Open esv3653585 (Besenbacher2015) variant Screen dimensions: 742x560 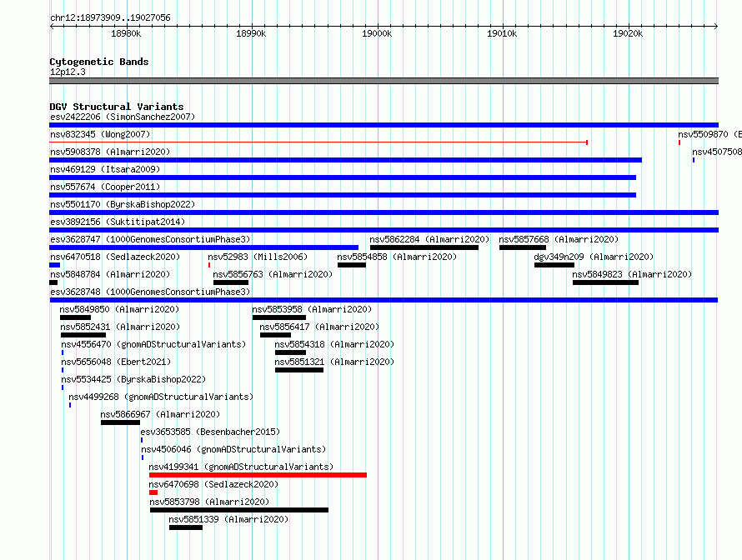(x=211, y=432)
